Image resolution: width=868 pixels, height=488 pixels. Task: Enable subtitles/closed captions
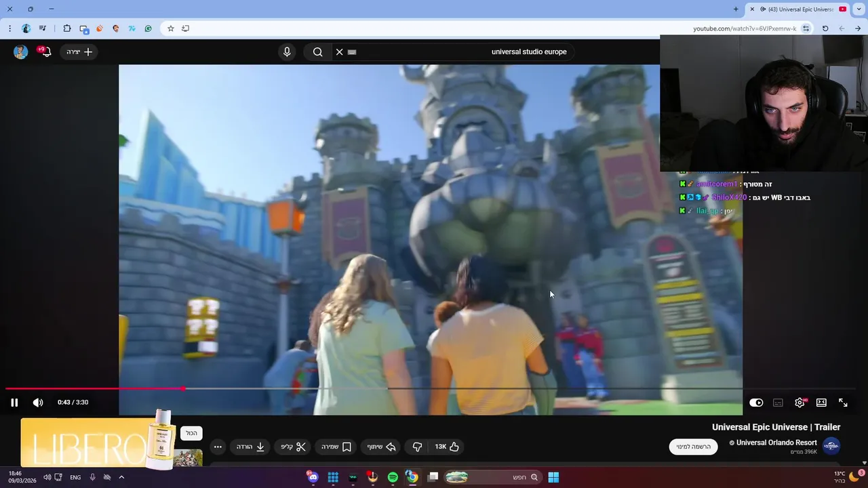coord(778,403)
